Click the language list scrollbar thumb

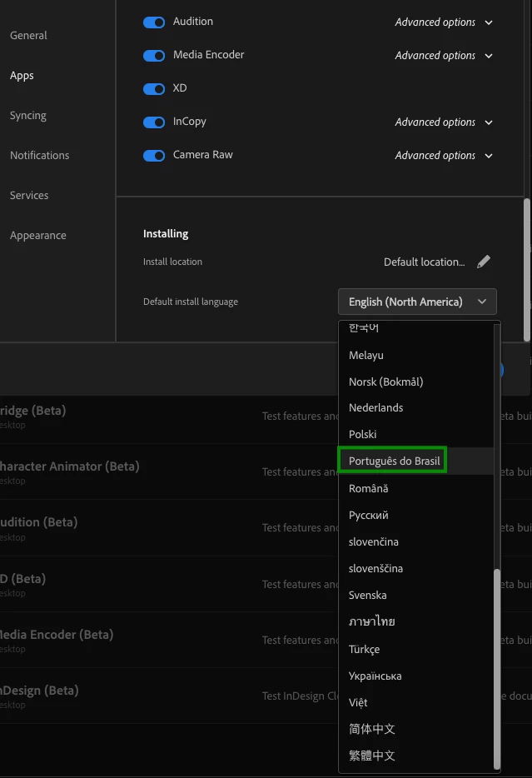pyautogui.click(x=497, y=668)
